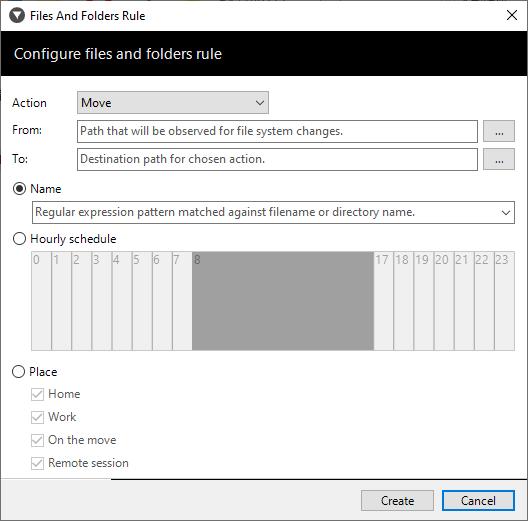528x521 pixels.
Task: Toggle the Work checkbox
Action: point(37,417)
